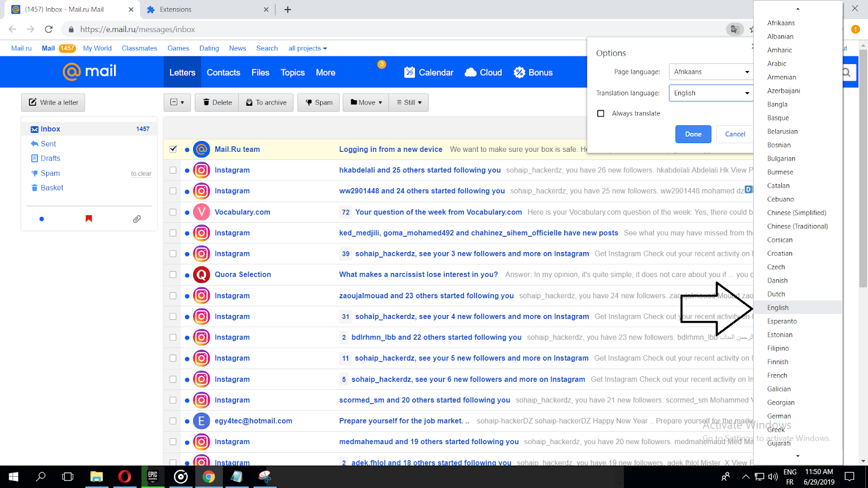Open a new browser tab
Viewport: 868px width, 488px height.
[x=288, y=9]
